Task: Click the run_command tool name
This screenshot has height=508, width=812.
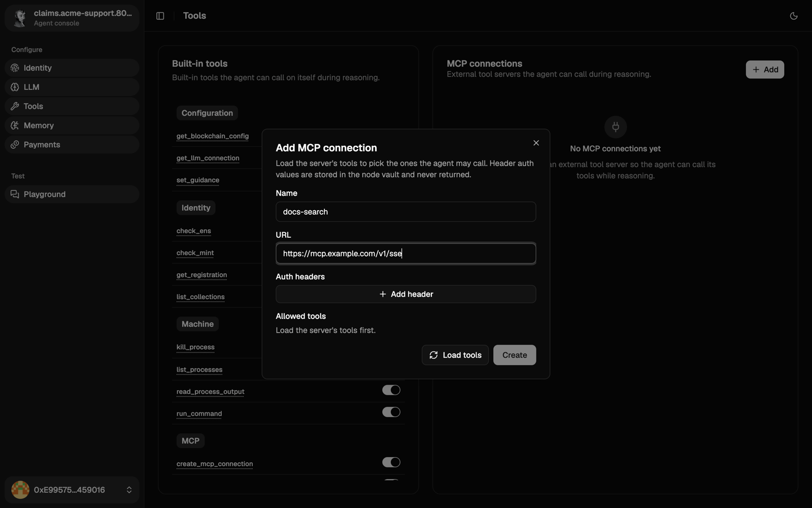Action: (x=199, y=414)
